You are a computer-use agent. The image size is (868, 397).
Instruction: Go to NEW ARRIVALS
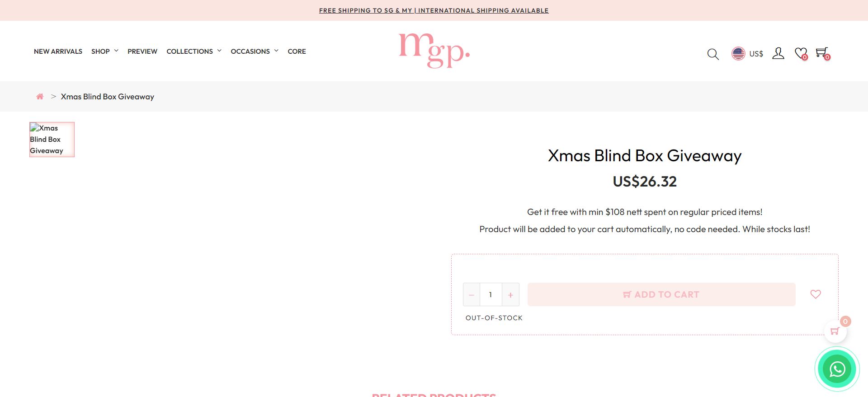tap(58, 51)
